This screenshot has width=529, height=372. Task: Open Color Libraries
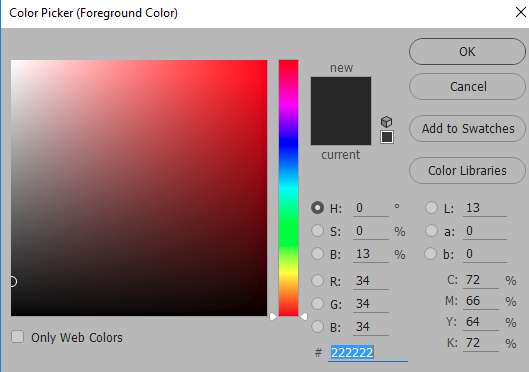tap(467, 170)
